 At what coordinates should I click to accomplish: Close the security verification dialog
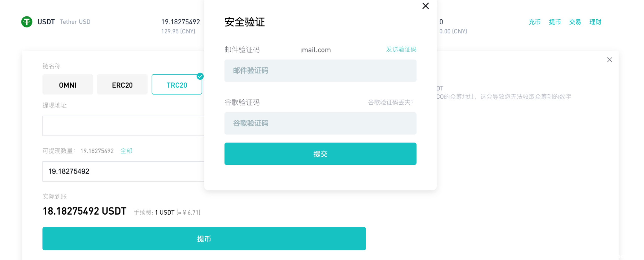click(425, 6)
